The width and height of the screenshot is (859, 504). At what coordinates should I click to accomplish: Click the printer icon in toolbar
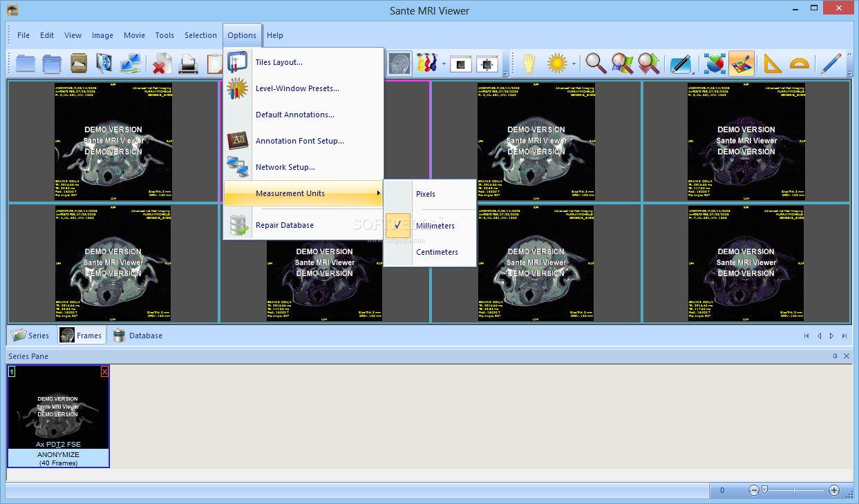coord(188,64)
